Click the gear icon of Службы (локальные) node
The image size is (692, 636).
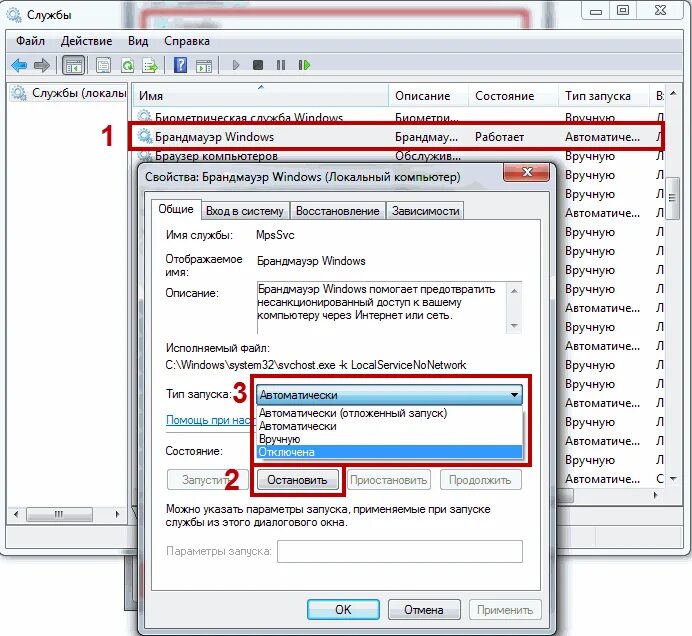coord(19,93)
